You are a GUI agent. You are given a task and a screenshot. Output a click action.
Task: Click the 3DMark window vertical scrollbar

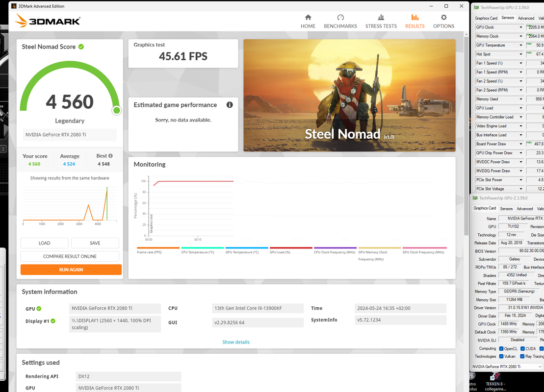[466, 135]
